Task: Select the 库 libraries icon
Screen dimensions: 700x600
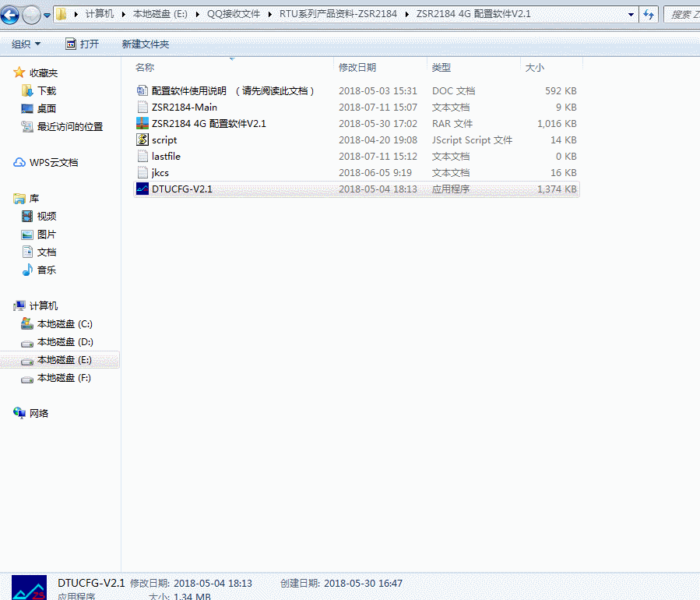Action: 19,199
